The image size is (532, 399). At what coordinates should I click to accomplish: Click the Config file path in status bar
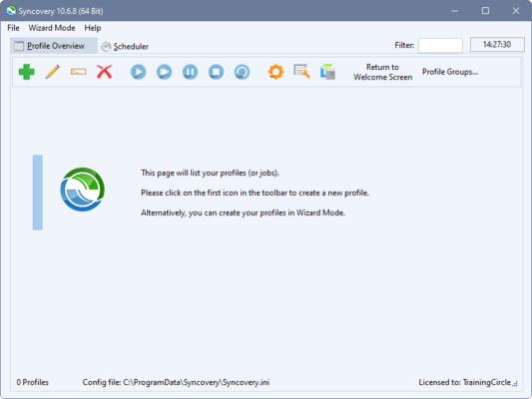pos(176,382)
